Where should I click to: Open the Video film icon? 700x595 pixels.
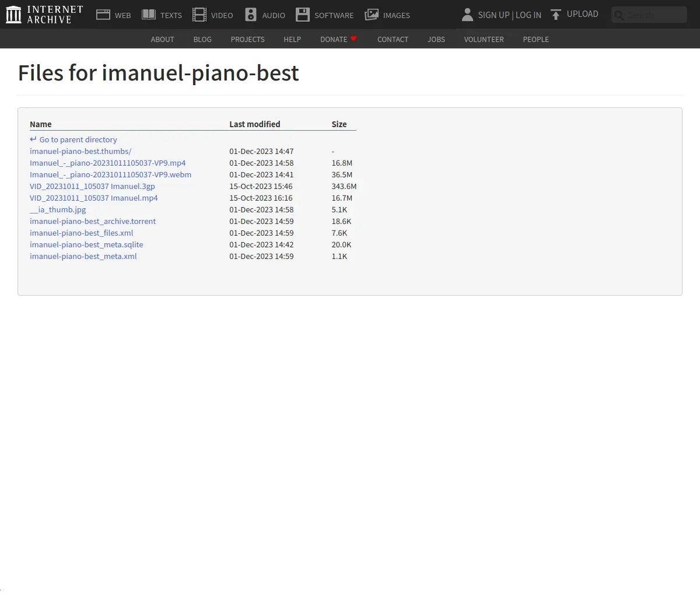pos(199,15)
